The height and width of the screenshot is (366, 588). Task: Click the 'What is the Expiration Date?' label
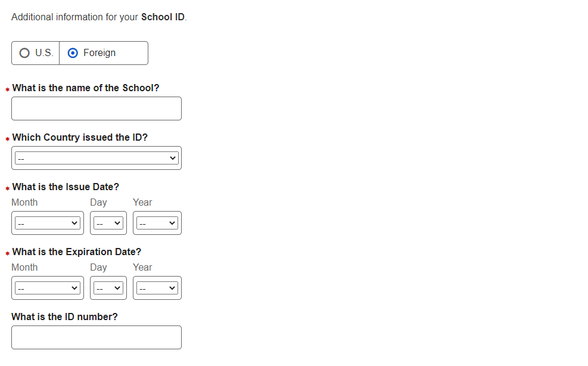click(x=77, y=252)
